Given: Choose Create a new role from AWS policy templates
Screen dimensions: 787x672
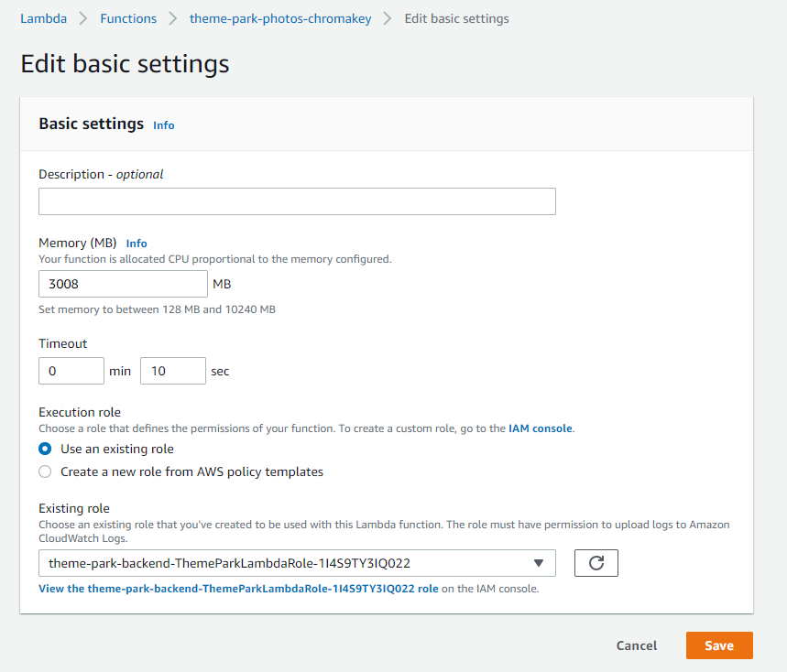Looking at the screenshot, I should coord(45,471).
